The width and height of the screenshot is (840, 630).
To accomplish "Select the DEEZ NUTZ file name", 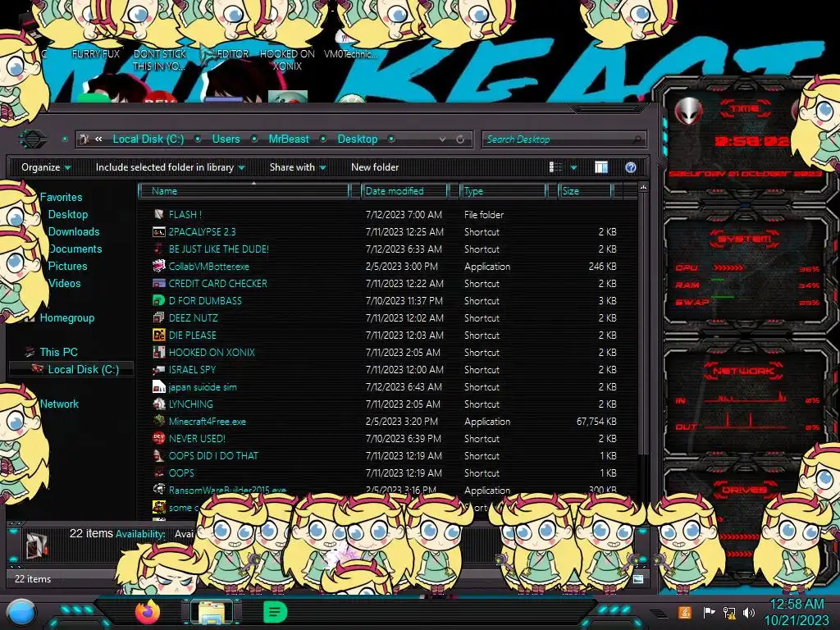I will coord(194,317).
